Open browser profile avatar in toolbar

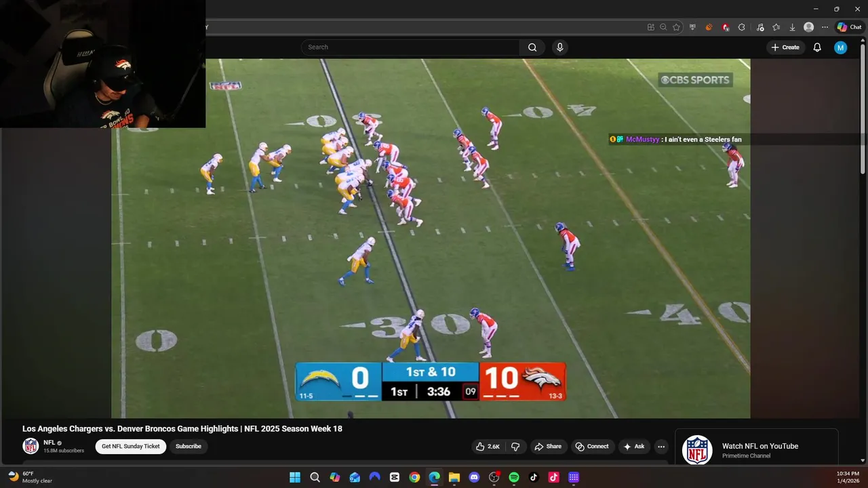point(808,27)
